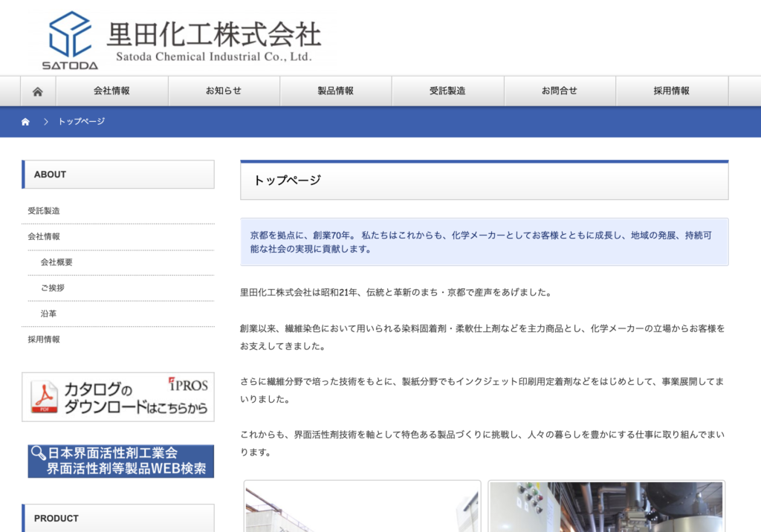Screen dimensions: 761x532
Task: Click the left building photo thumbnail
Action: [x=362, y=506]
